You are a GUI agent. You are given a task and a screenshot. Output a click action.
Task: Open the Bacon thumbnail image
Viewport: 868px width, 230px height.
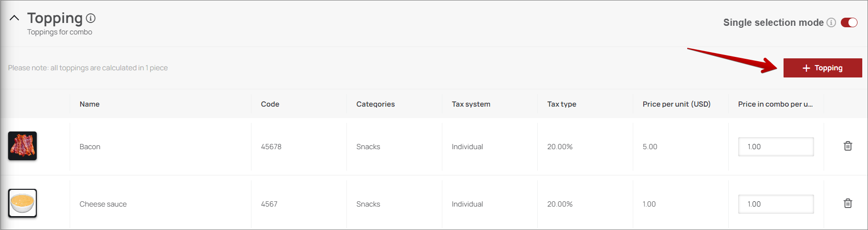22,146
